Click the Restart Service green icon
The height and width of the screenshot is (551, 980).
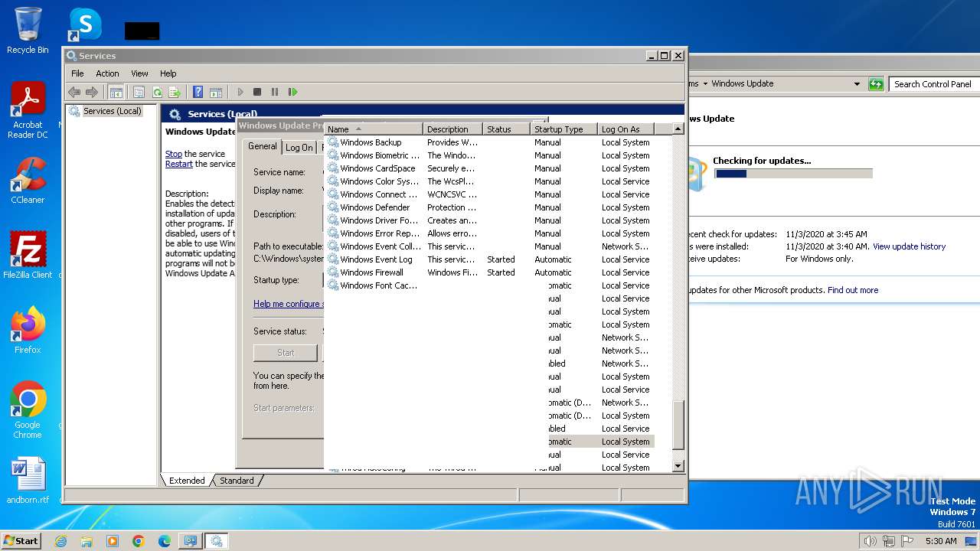click(292, 92)
